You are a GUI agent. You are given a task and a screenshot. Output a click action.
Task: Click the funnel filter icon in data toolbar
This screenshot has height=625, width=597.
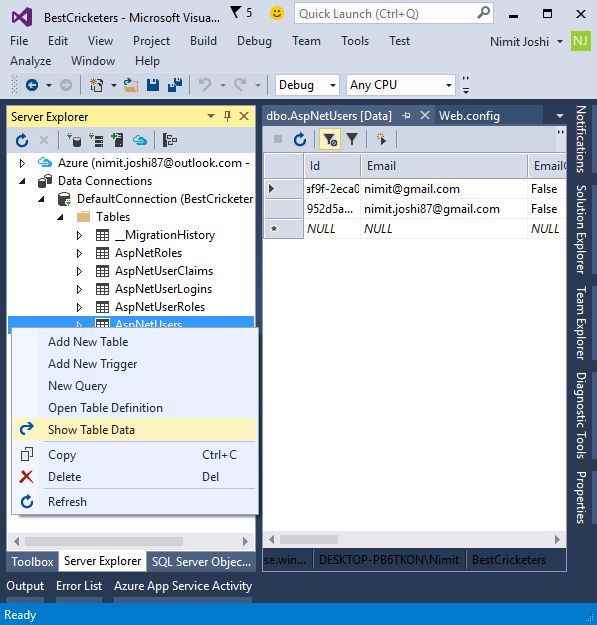pos(352,140)
